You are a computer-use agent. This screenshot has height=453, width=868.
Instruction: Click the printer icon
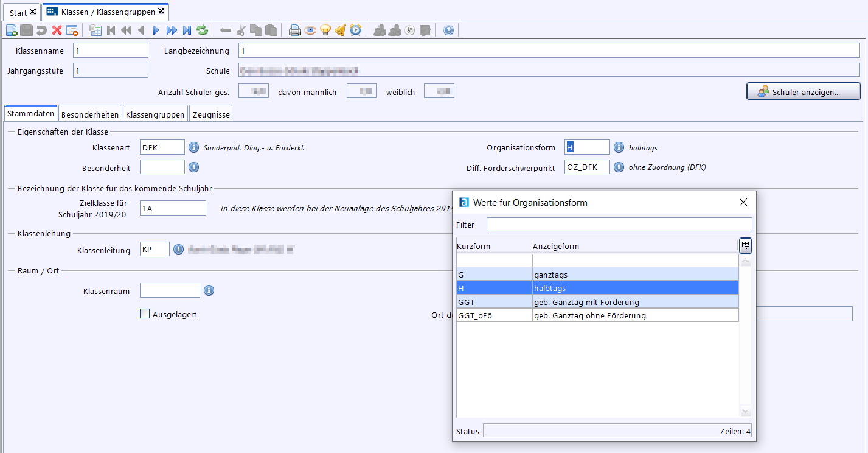[295, 30]
